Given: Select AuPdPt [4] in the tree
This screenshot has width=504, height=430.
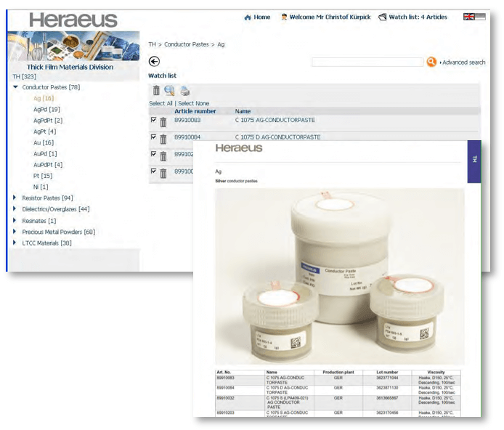Looking at the screenshot, I should pos(48,165).
